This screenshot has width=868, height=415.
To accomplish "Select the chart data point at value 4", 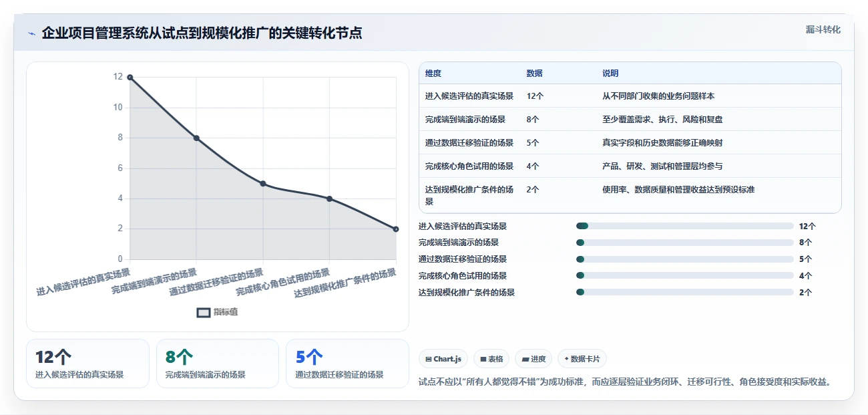I will point(330,198).
